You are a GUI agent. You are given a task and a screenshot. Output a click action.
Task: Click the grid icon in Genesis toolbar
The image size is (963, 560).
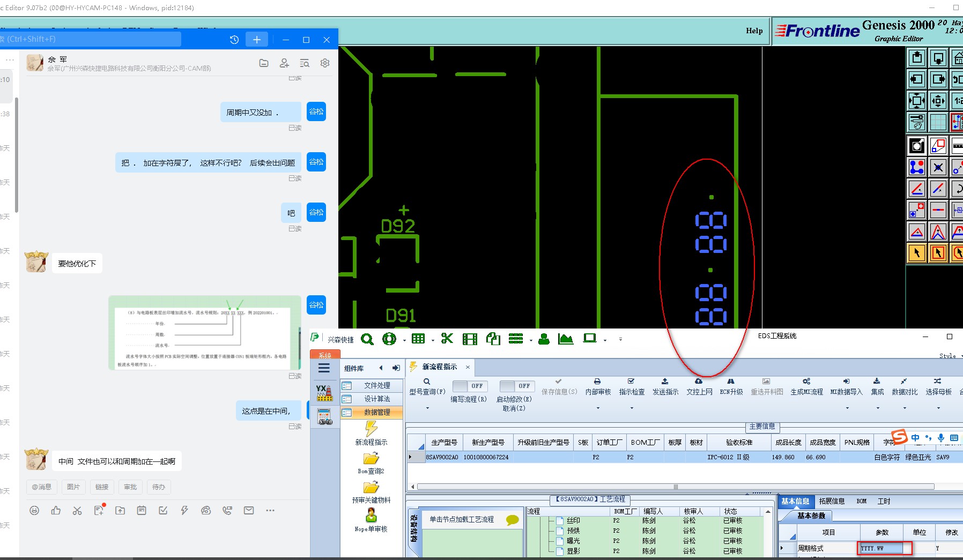tap(938, 122)
